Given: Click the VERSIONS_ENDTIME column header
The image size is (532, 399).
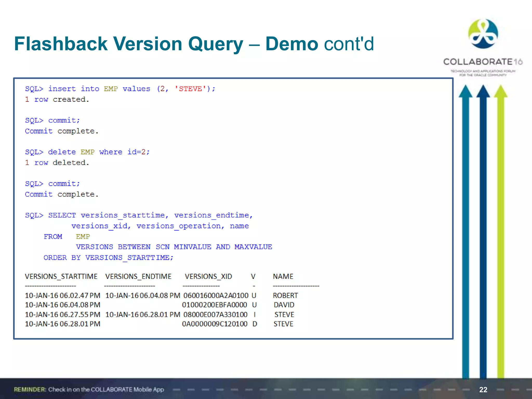Looking at the screenshot, I should point(138,276).
